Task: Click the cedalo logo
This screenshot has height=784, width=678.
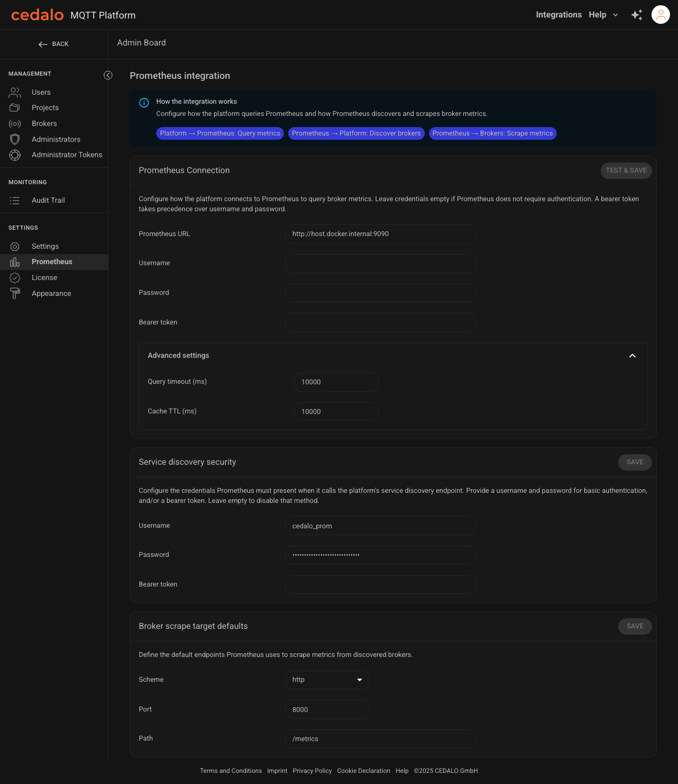Action: coord(37,15)
